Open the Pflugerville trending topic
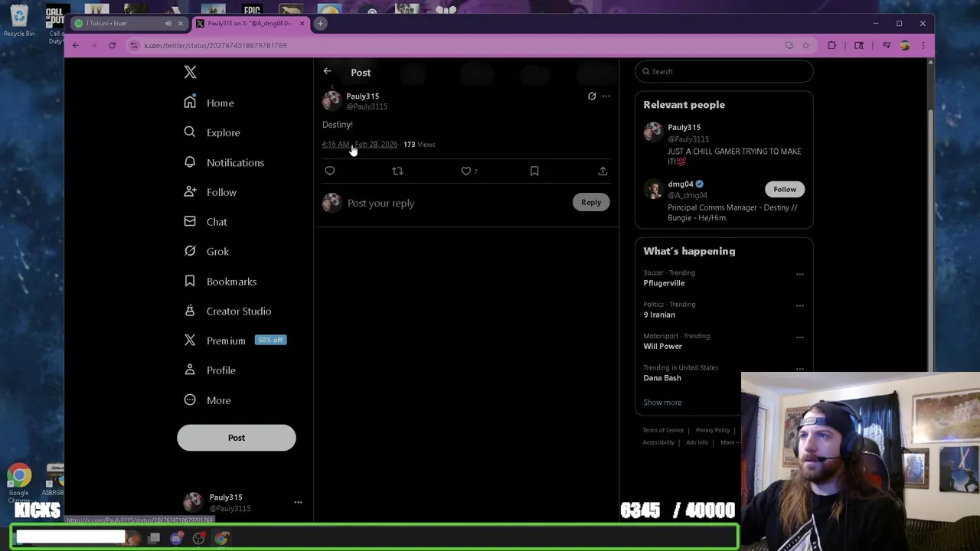Screen dimensions: 980x551 coord(664,283)
